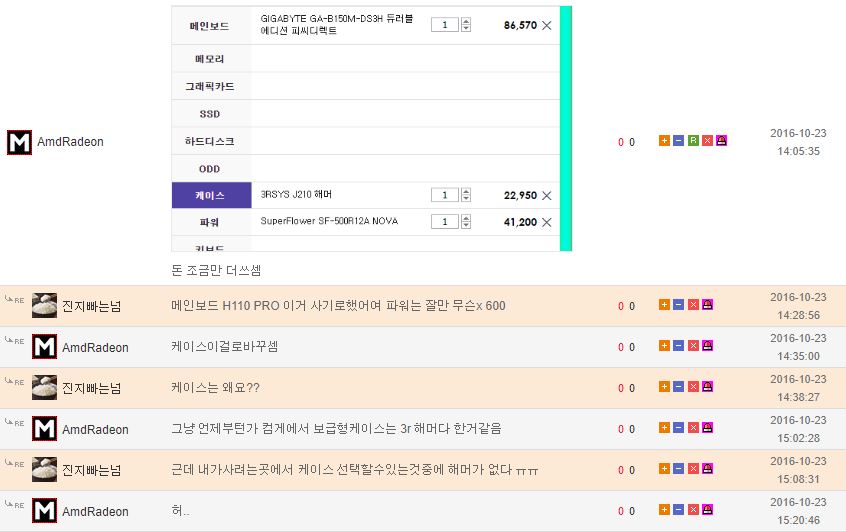Click the blue minus on the '허..' comment

pos(679,510)
